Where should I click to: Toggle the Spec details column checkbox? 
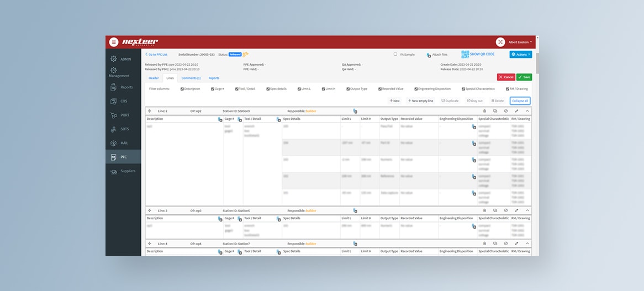(268, 89)
